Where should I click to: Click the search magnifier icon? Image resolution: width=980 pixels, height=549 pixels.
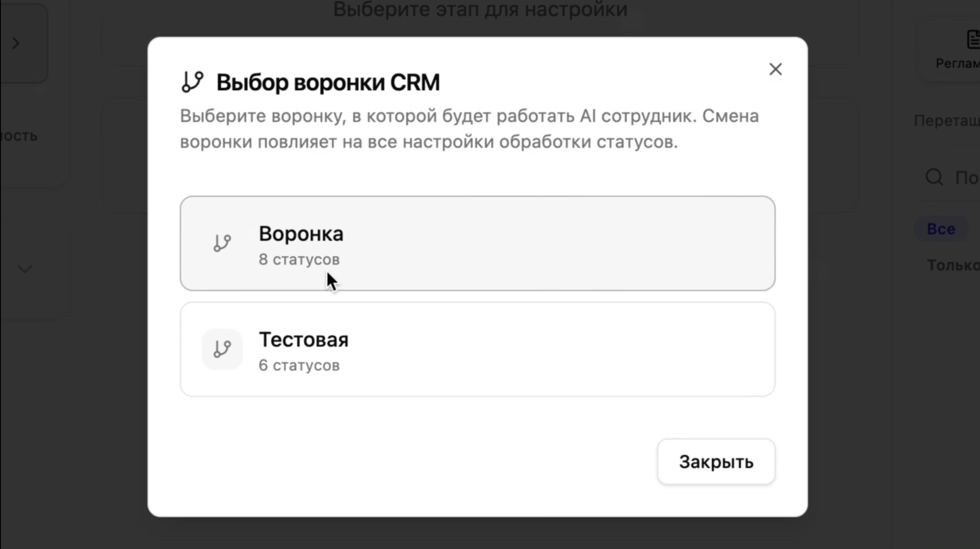934,177
